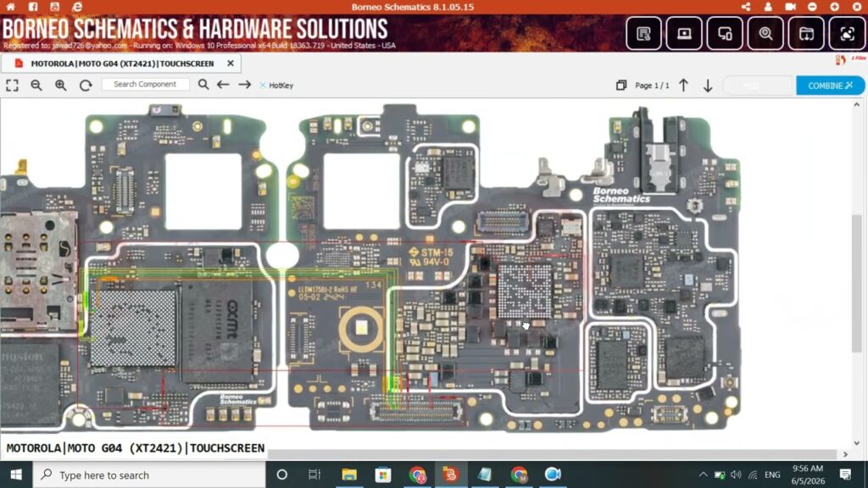Open the Internet Explorer web icon

coord(77,7)
